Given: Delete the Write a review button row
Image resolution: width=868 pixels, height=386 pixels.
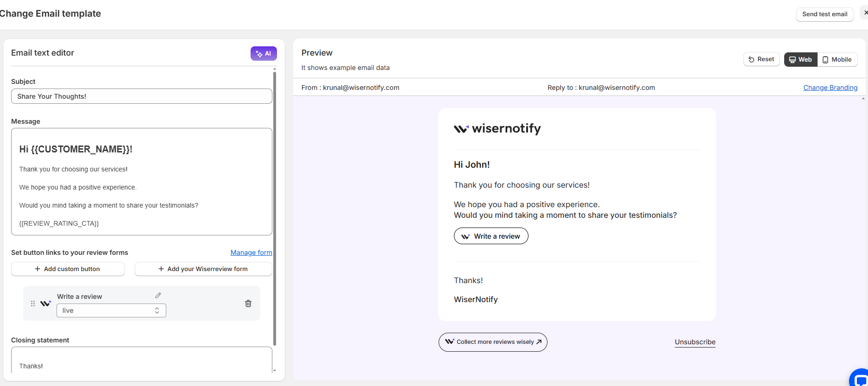Looking at the screenshot, I should (x=248, y=304).
